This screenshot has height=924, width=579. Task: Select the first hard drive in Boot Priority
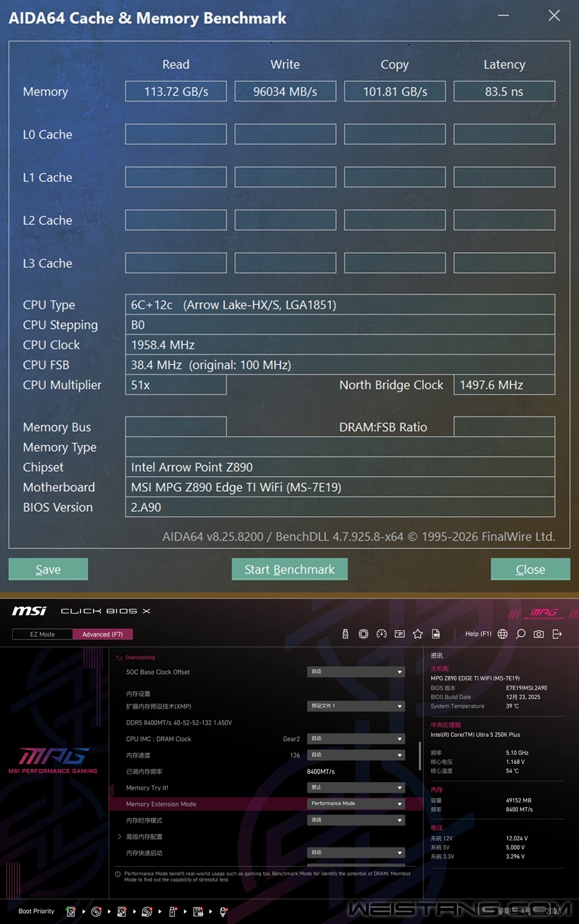71,911
